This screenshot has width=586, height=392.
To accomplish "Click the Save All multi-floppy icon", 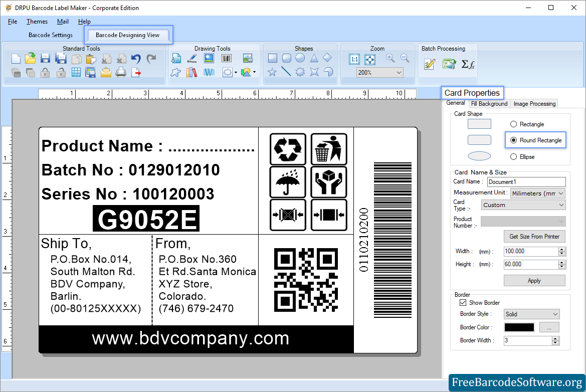I will [x=61, y=59].
